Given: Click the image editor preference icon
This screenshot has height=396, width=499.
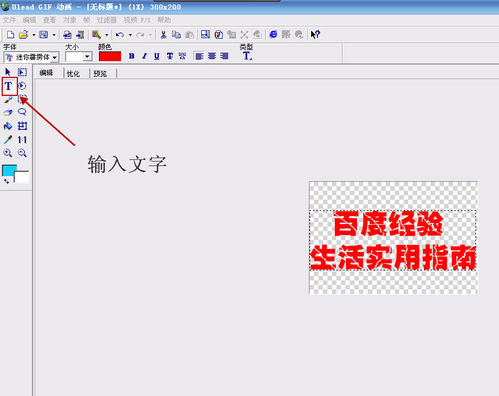Looking at the screenshot, I should tap(96, 34).
